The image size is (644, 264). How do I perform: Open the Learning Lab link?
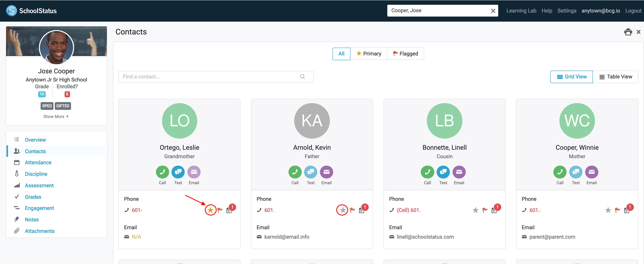[x=521, y=11]
